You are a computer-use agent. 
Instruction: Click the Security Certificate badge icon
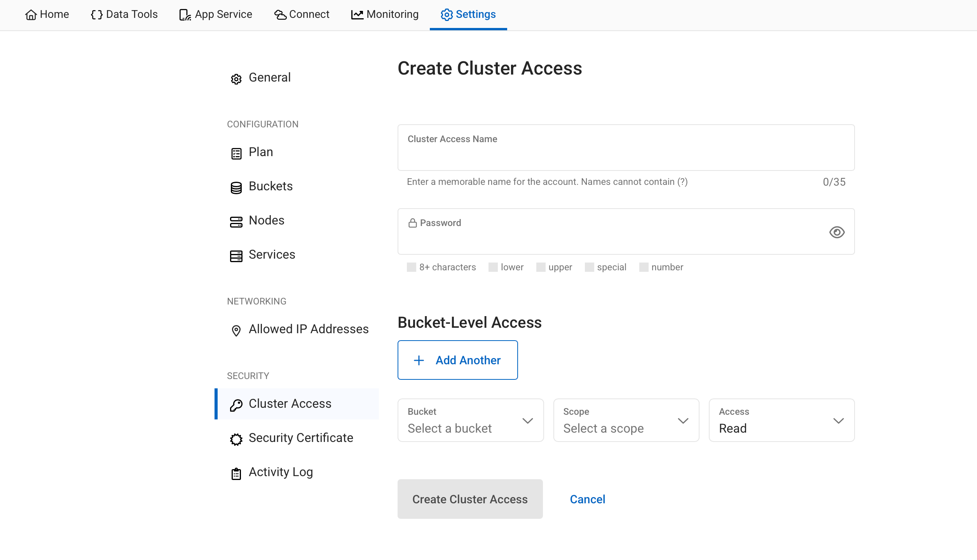click(236, 439)
